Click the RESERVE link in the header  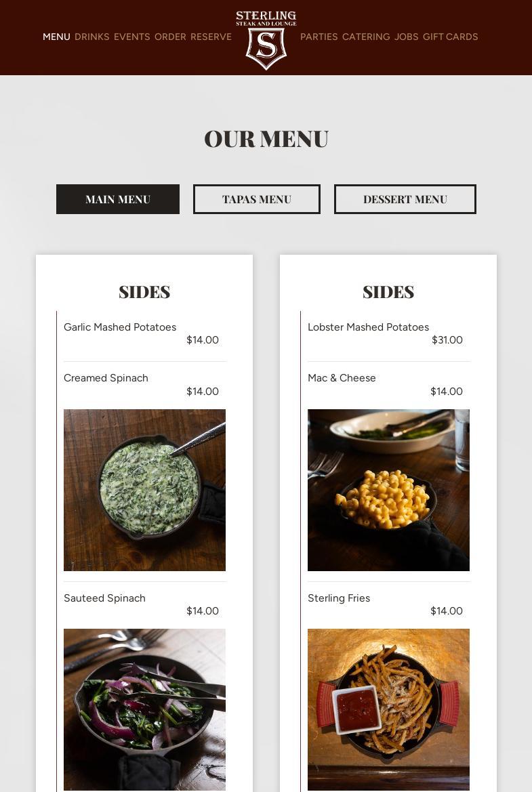(211, 37)
